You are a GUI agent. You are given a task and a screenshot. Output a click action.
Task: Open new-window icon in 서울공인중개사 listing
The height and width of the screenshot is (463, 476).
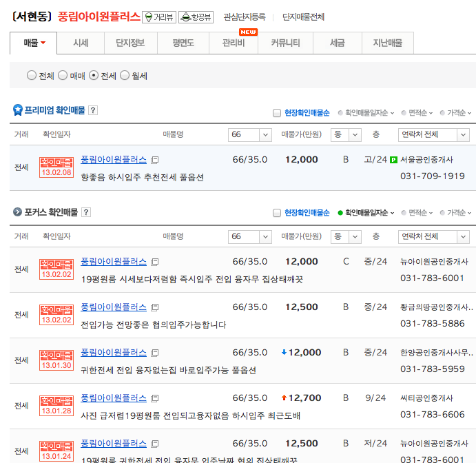[x=155, y=160]
